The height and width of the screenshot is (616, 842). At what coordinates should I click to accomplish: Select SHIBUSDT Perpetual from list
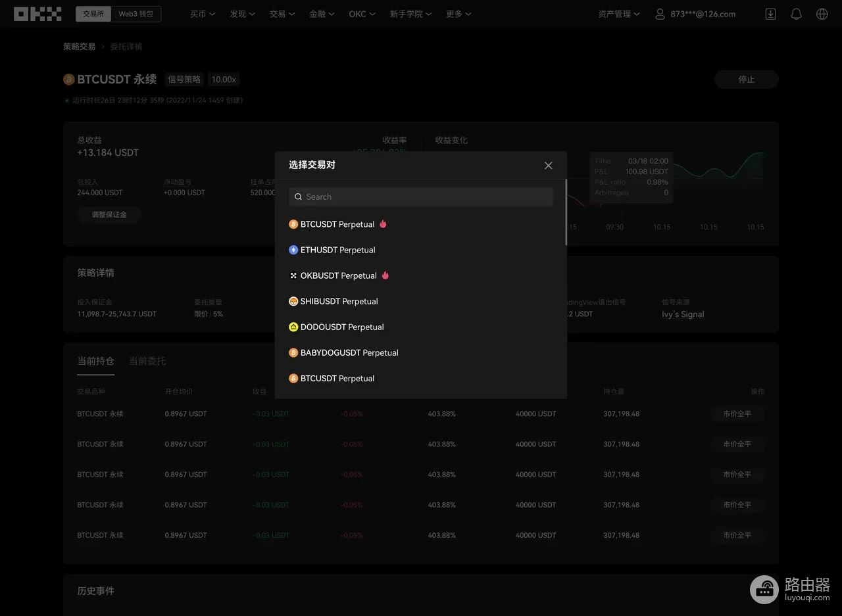tap(421, 301)
